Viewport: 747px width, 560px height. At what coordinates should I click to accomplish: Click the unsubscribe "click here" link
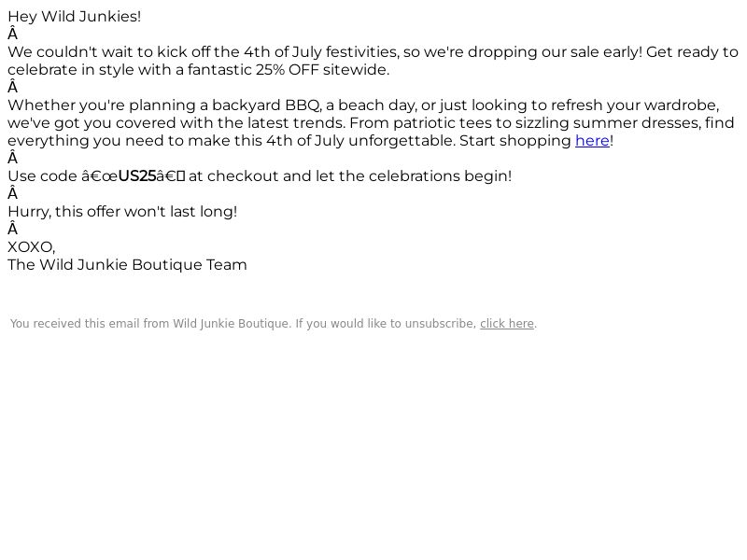point(507,324)
